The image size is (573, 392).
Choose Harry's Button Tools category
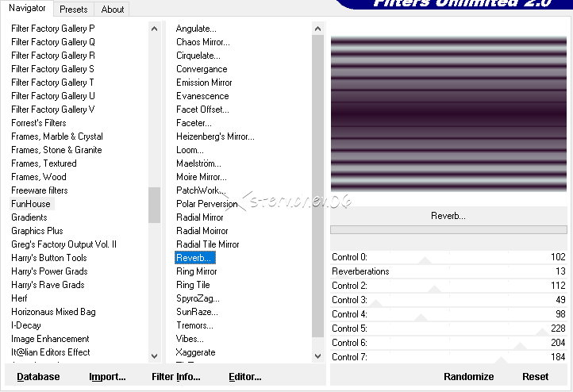pos(49,258)
